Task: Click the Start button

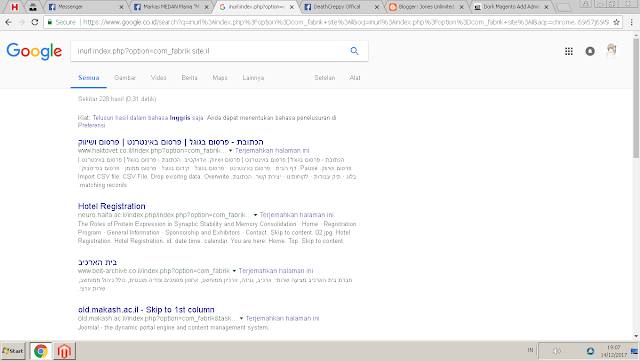Action: pyautogui.click(x=13, y=351)
